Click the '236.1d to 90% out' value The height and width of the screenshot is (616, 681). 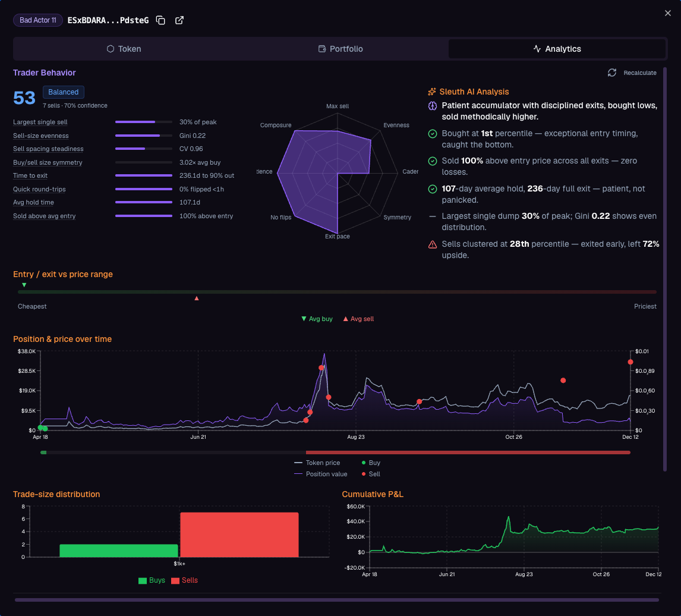(x=207, y=175)
